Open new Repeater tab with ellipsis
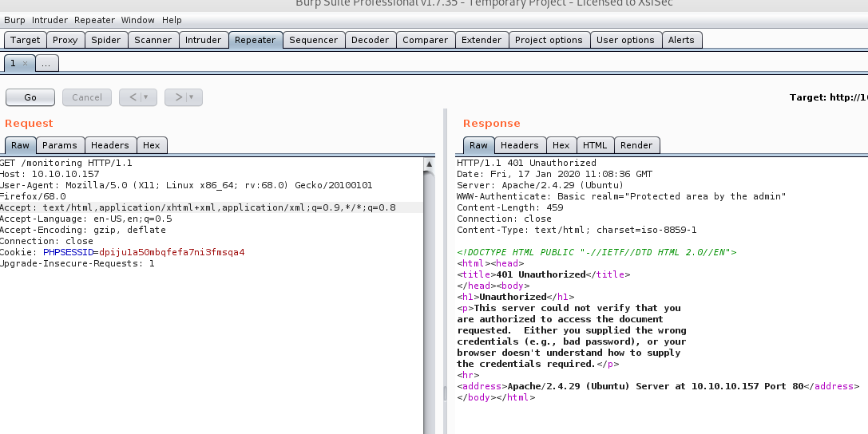This screenshot has height=434, width=868. coord(46,64)
